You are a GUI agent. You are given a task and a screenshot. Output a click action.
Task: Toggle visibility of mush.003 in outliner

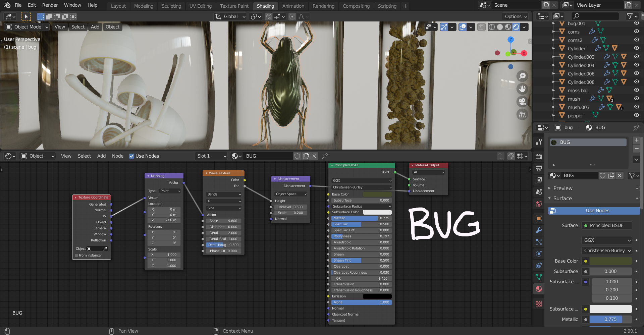[x=636, y=107]
